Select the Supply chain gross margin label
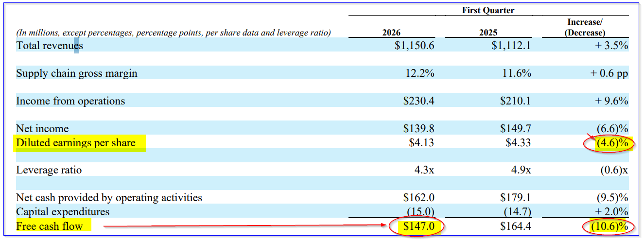 pyautogui.click(x=77, y=73)
